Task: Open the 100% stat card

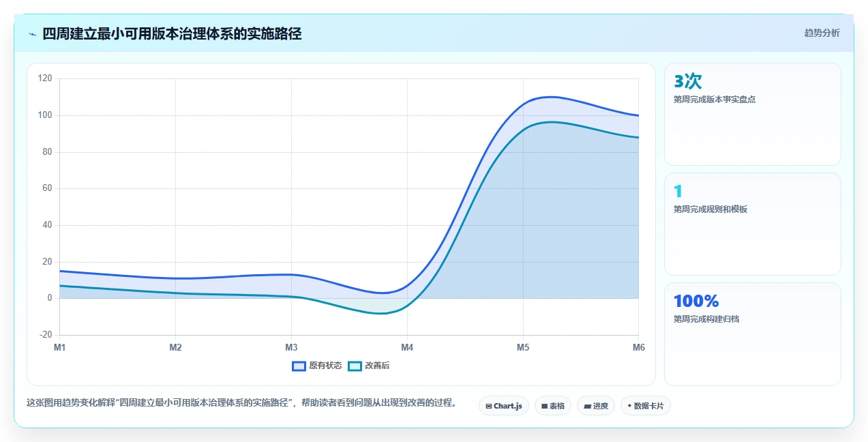Action: tap(753, 334)
